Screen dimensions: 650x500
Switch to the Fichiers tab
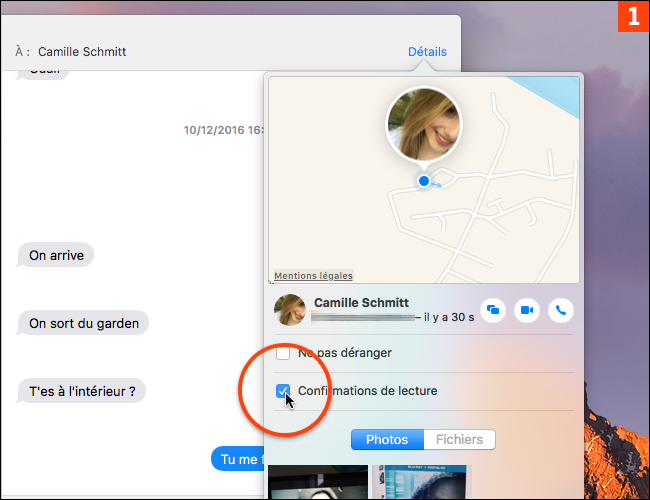459,440
